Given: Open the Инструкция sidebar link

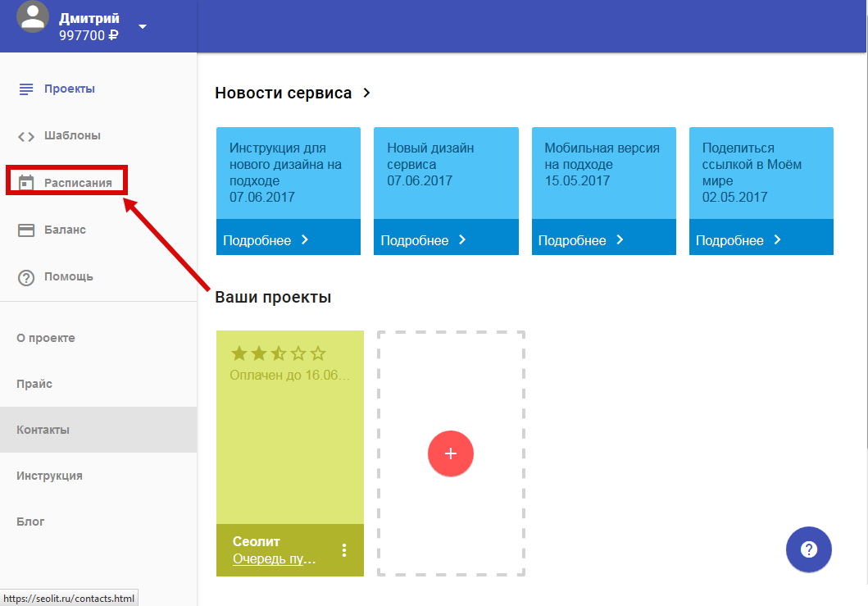Looking at the screenshot, I should click(x=49, y=476).
